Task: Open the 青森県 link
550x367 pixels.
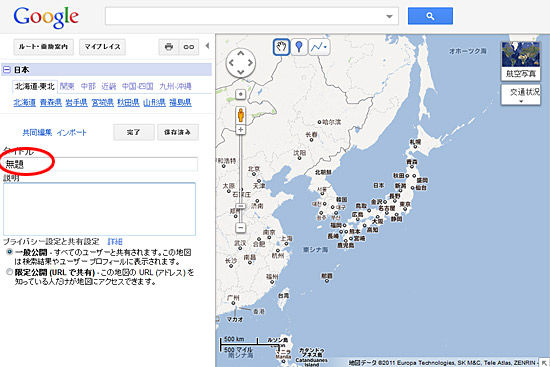Action: [51, 102]
